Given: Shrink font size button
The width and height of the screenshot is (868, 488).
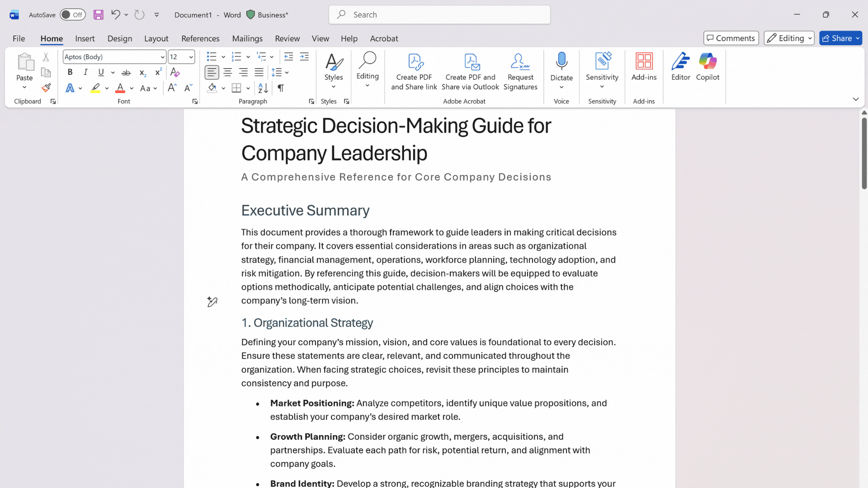Looking at the screenshot, I should pyautogui.click(x=189, y=88).
